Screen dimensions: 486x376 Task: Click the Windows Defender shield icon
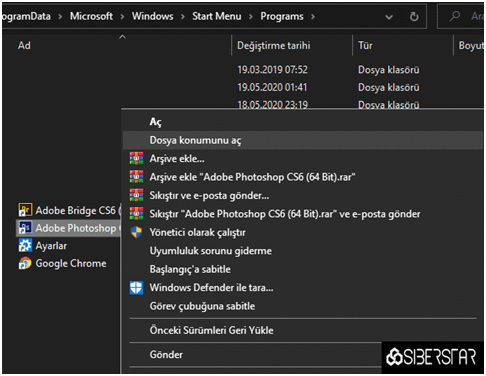(136, 287)
